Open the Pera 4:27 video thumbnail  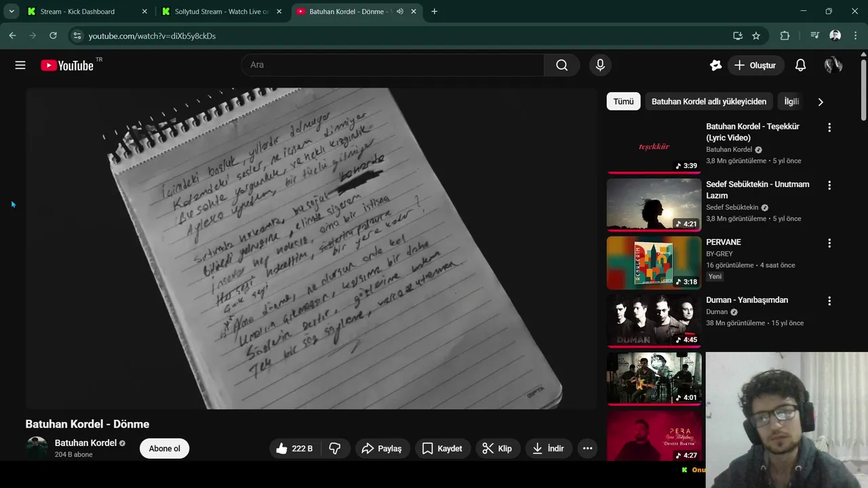tap(654, 436)
